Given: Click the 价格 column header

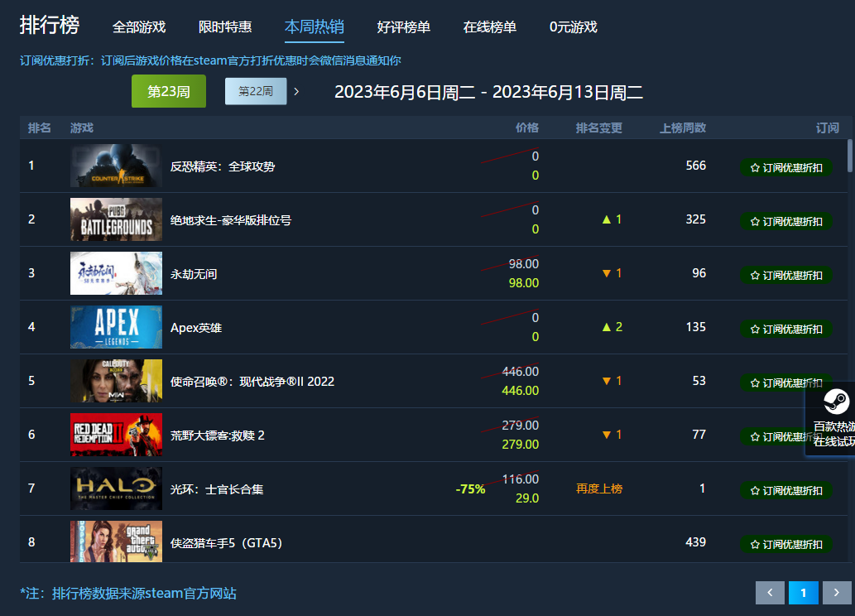Looking at the screenshot, I should pyautogui.click(x=526, y=128).
